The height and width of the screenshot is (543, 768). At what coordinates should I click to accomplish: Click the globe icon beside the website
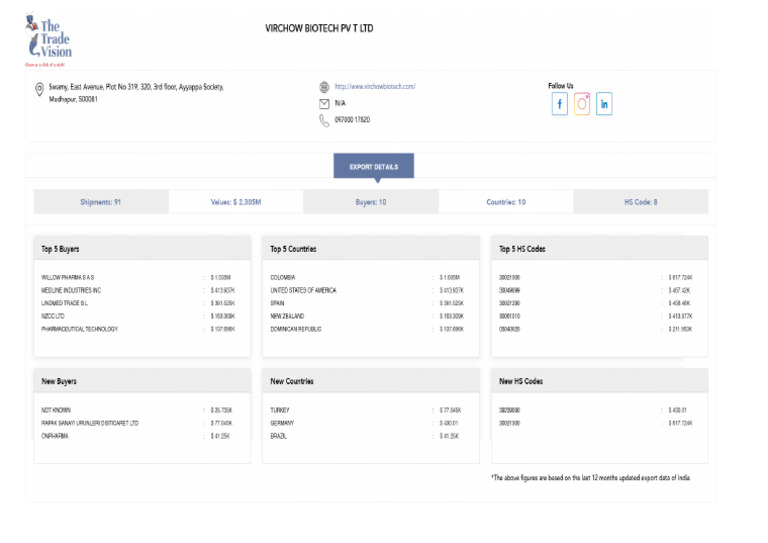tap(324, 87)
